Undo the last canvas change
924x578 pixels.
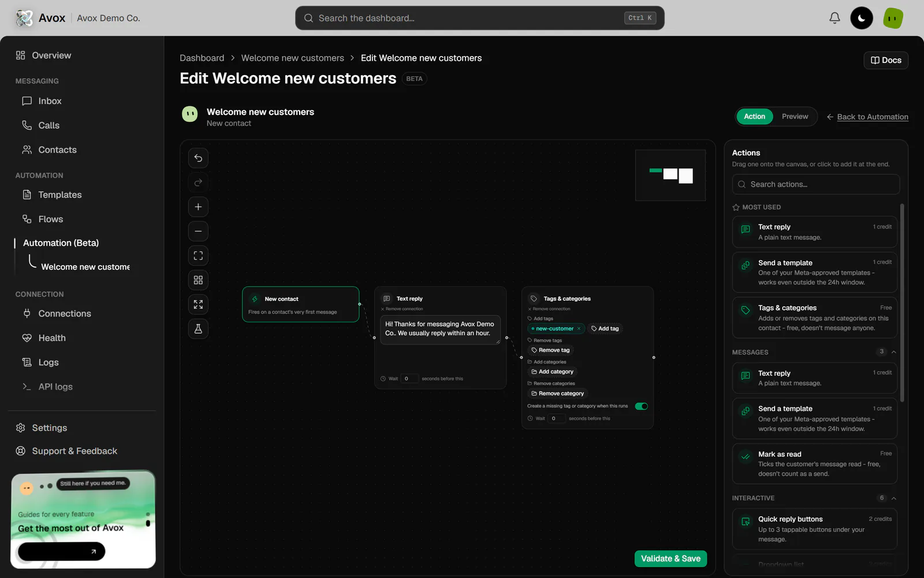coord(198,158)
